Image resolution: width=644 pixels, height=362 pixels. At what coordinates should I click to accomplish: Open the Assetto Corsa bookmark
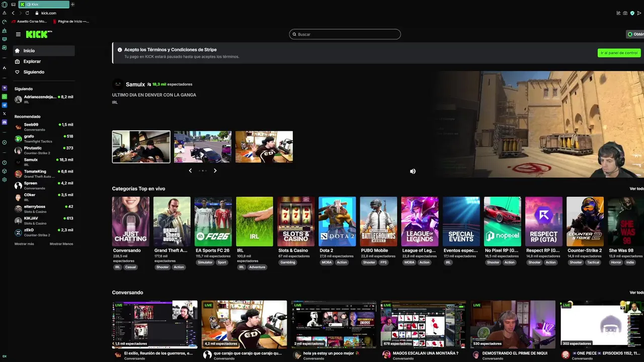[x=30, y=22]
